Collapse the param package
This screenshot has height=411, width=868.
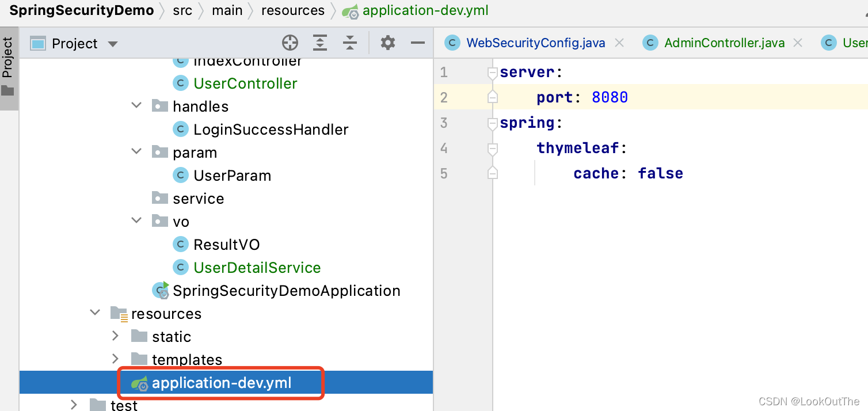[136, 152]
